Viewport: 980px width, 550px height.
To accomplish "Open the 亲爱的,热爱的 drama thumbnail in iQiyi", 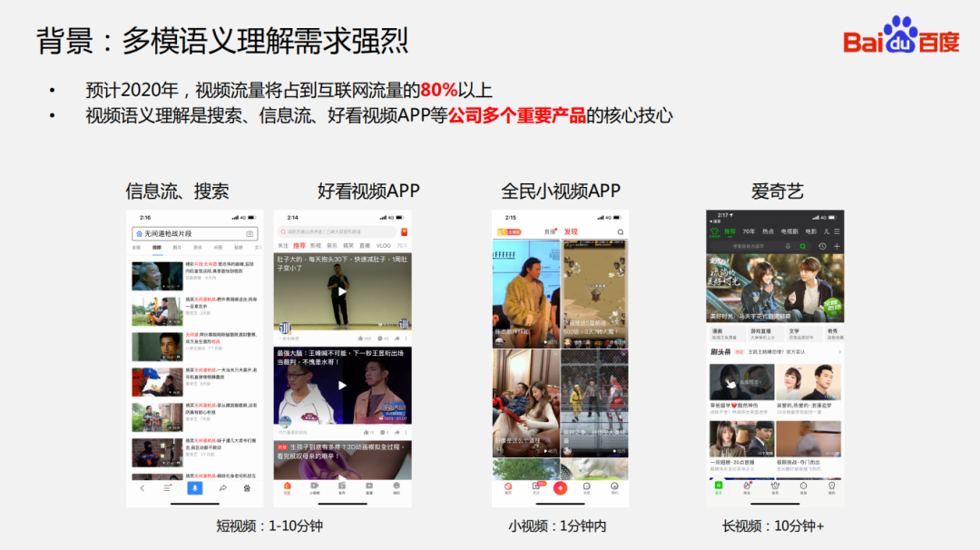I will click(808, 382).
